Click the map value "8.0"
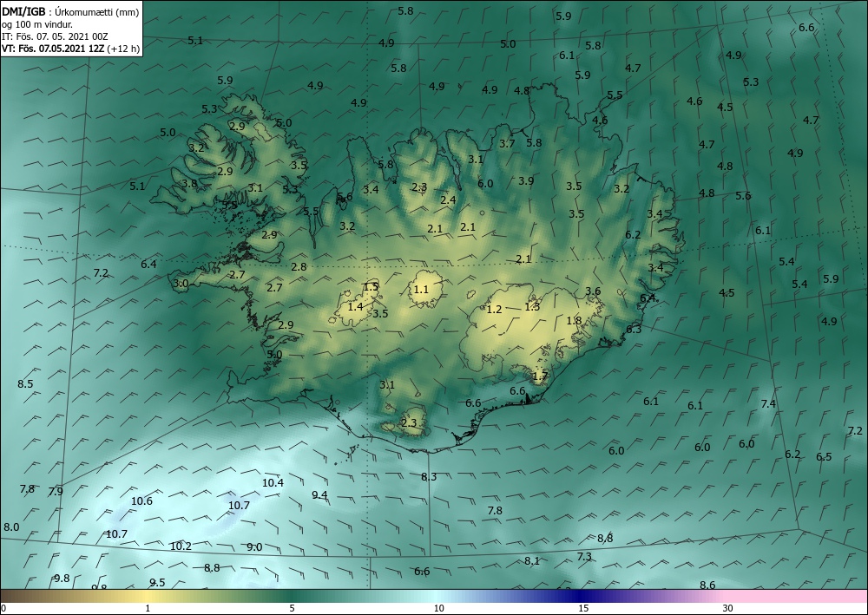This screenshot has width=868, height=615. point(11,527)
